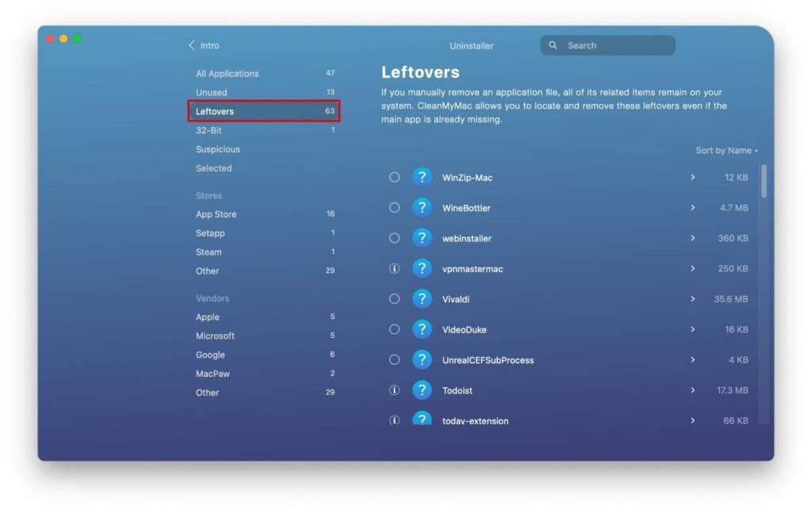
Task: Click the yellow minimize window button
Action: coord(63,38)
